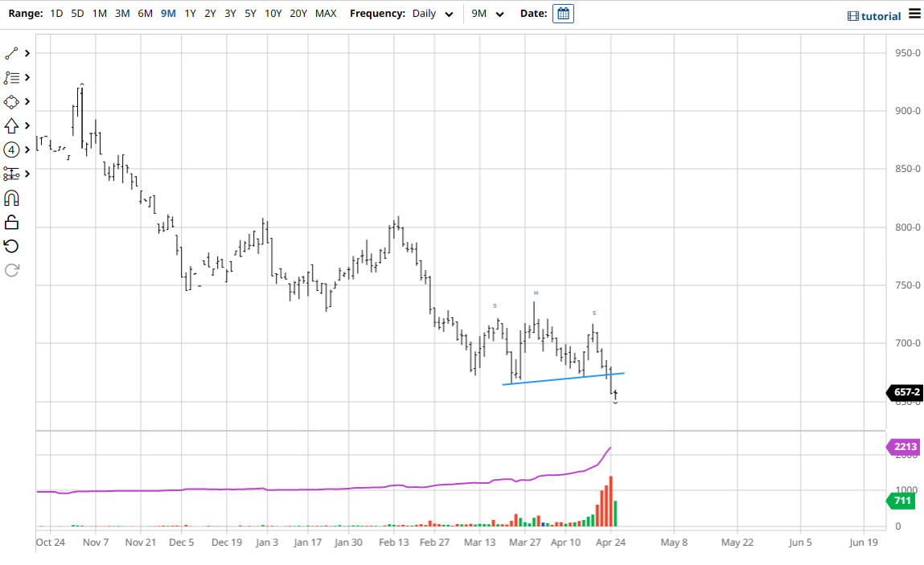This screenshot has width=924, height=565.
Task: Set range to 3M
Action: pyautogui.click(x=122, y=14)
